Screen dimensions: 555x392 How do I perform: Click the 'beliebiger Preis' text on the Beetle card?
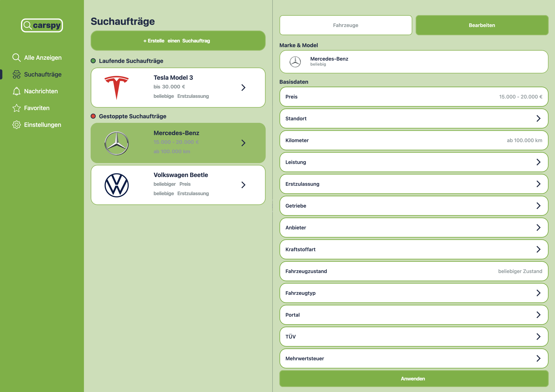[172, 184]
